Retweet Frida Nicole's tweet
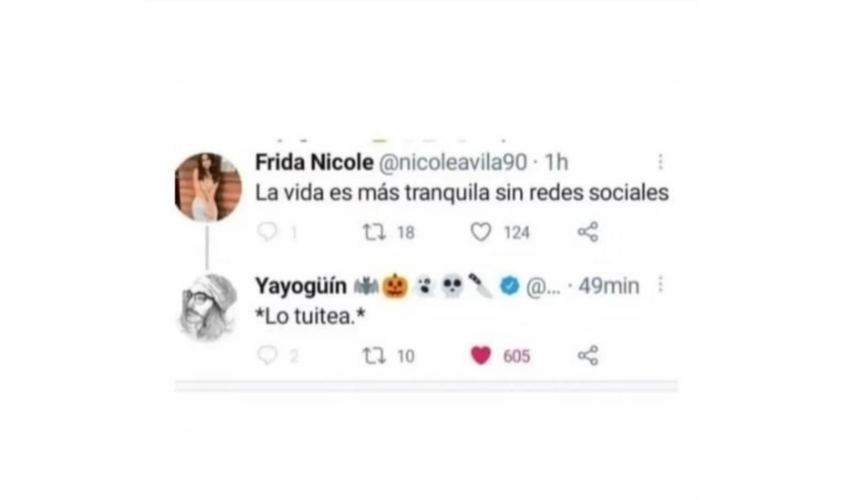Viewport: 868px width, 500px height. point(374,233)
